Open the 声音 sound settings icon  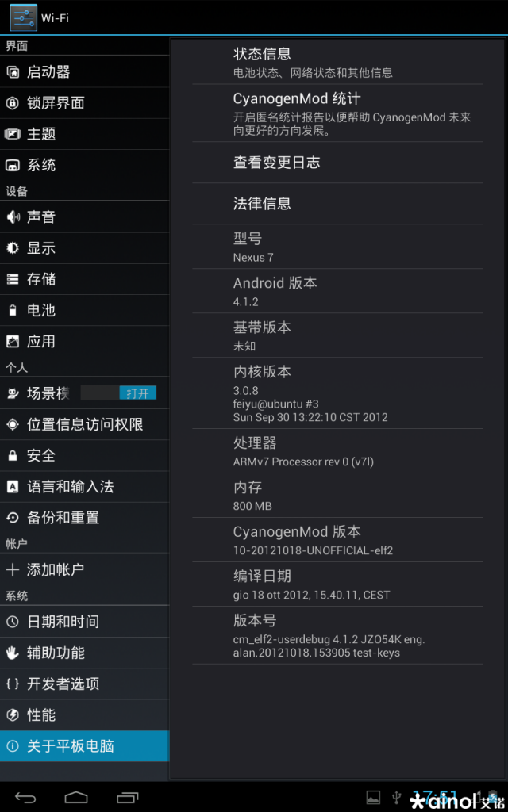(13, 217)
